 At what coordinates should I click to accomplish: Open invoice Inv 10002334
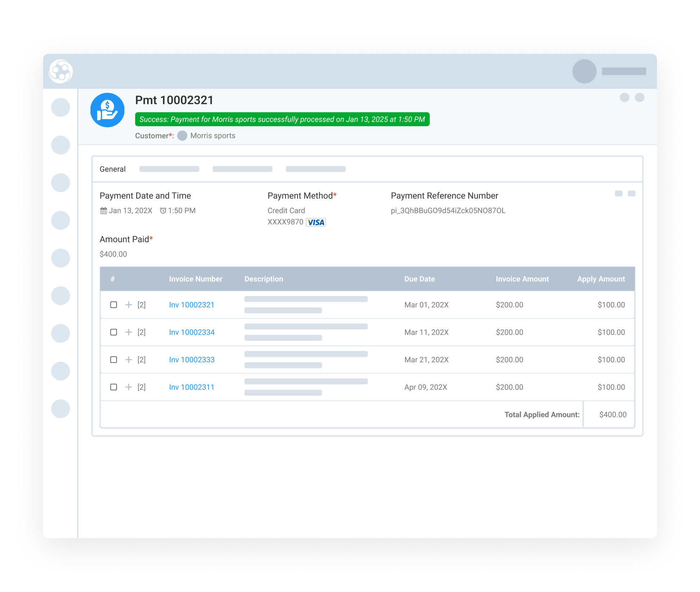[x=192, y=332]
